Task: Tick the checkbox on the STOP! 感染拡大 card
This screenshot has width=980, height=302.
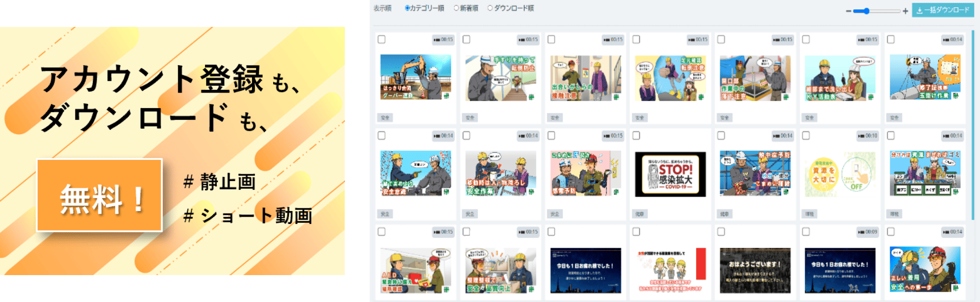Action: pyautogui.click(x=636, y=135)
